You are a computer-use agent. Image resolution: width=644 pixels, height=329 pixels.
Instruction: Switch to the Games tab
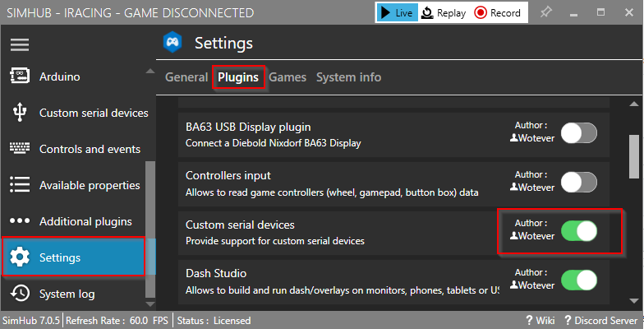(287, 77)
